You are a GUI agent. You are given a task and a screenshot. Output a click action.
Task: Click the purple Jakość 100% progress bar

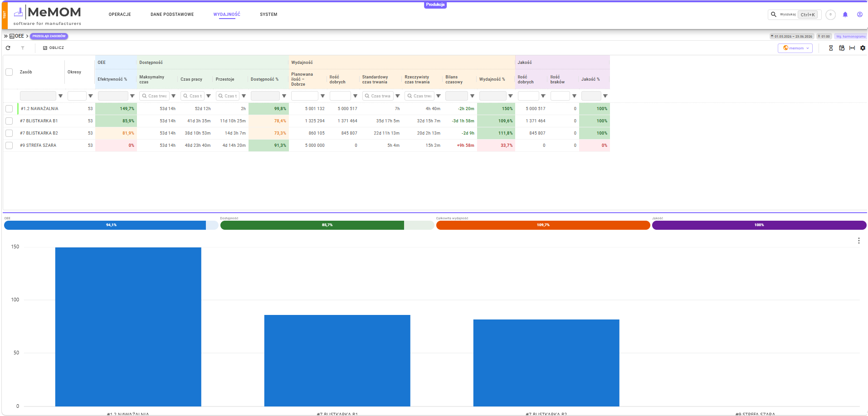(x=759, y=225)
